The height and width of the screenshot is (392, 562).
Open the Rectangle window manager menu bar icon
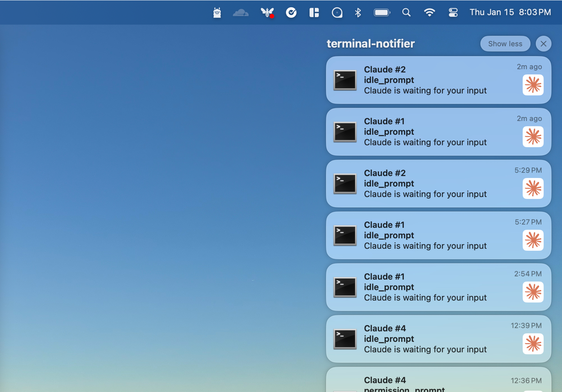(314, 12)
